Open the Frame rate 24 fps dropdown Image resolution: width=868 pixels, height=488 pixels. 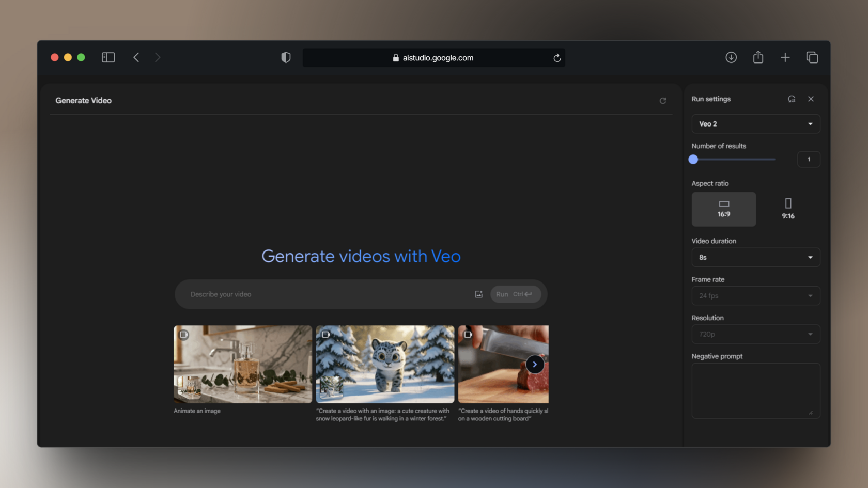[755, 296]
